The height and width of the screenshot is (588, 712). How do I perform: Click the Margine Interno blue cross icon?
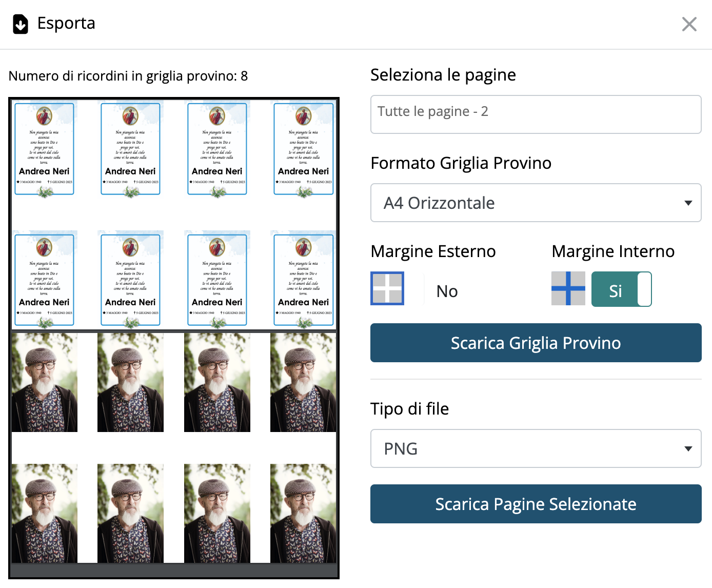coord(568,288)
